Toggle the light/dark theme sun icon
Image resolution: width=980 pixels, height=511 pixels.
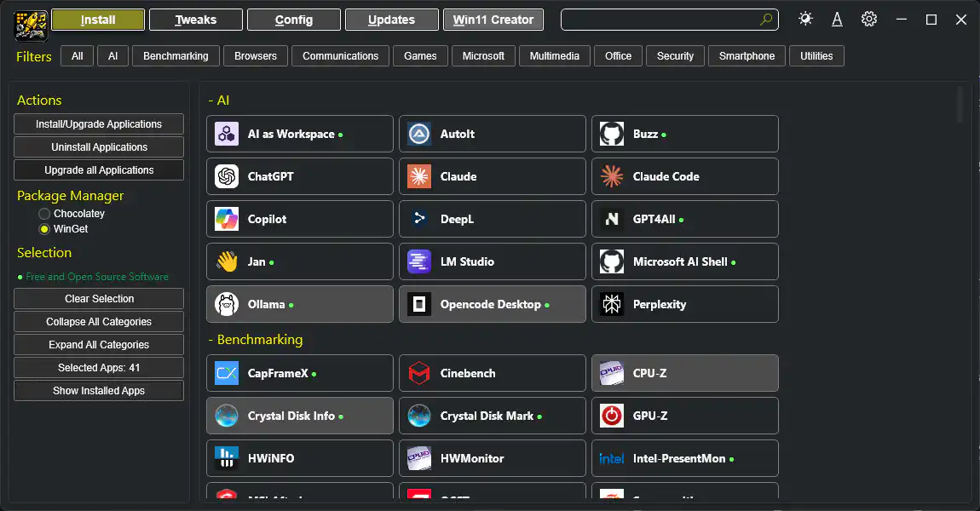pyautogui.click(x=805, y=19)
